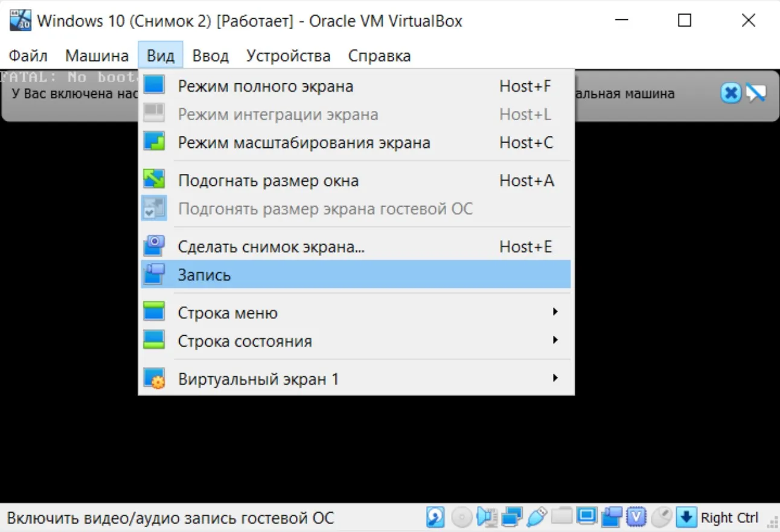Dismiss the notification with blue X icon

point(730,93)
